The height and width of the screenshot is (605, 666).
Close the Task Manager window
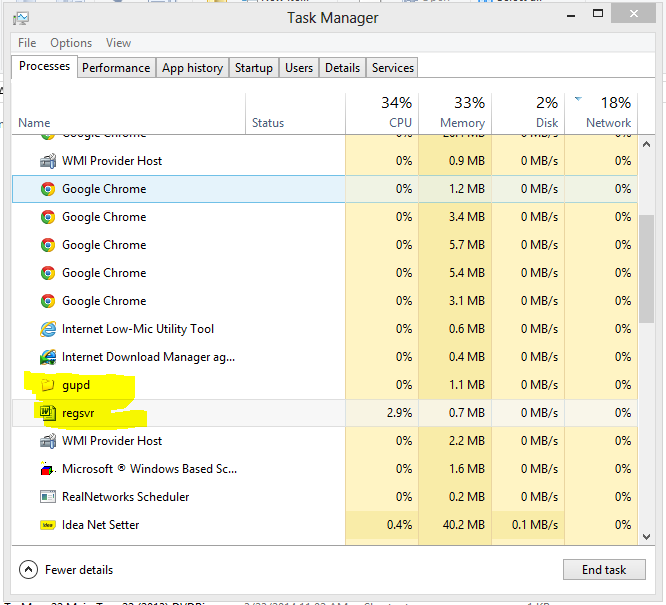click(x=634, y=14)
